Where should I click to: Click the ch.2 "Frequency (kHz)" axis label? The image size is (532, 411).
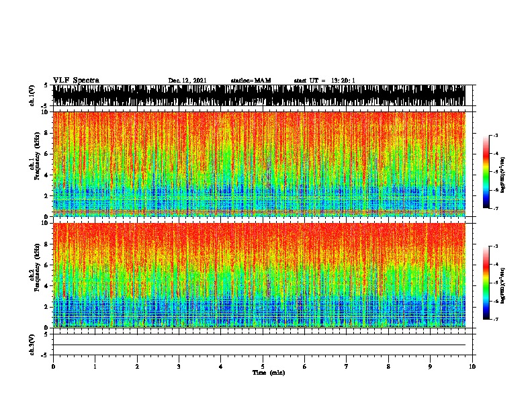click(37, 267)
